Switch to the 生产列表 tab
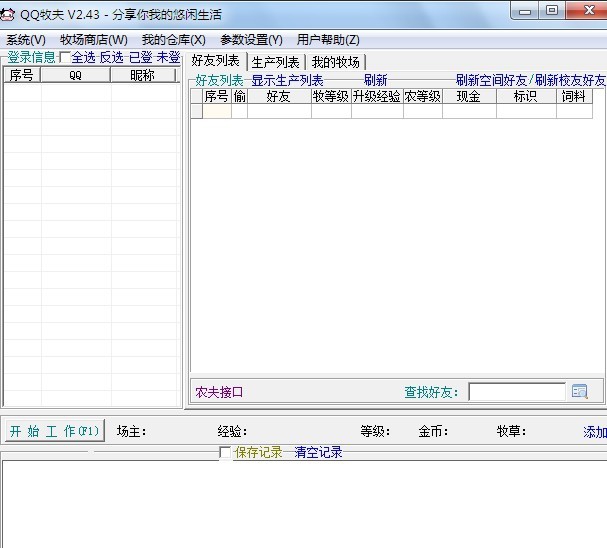This screenshot has width=607, height=548. tap(276, 62)
